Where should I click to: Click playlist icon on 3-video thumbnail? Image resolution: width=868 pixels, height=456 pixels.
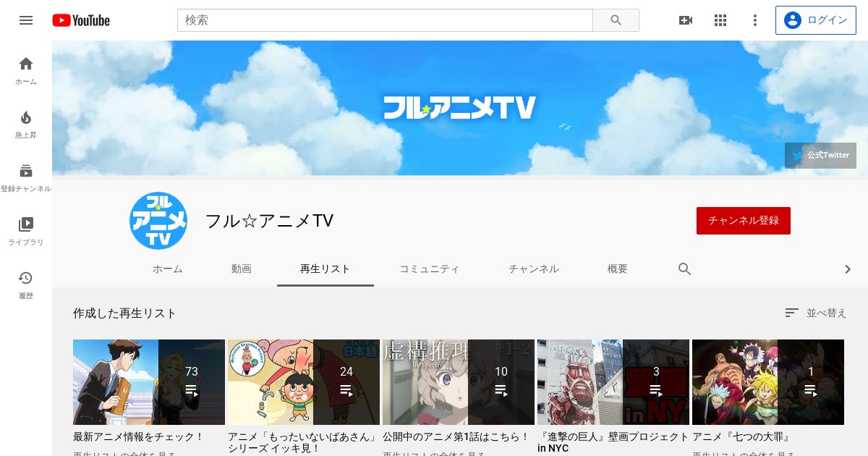click(656, 390)
